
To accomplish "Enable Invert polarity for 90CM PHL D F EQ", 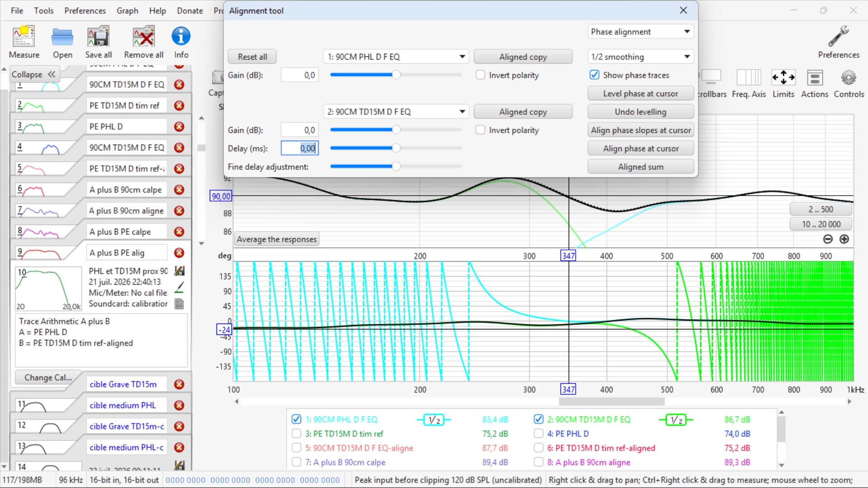I will [481, 75].
